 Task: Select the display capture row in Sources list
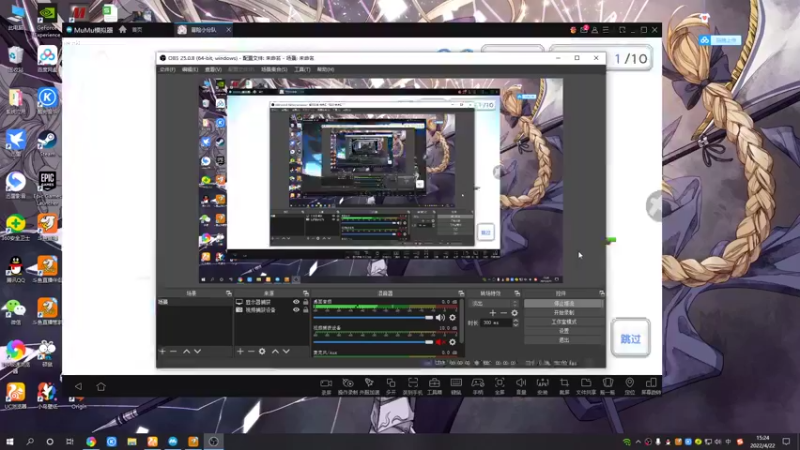point(271,302)
